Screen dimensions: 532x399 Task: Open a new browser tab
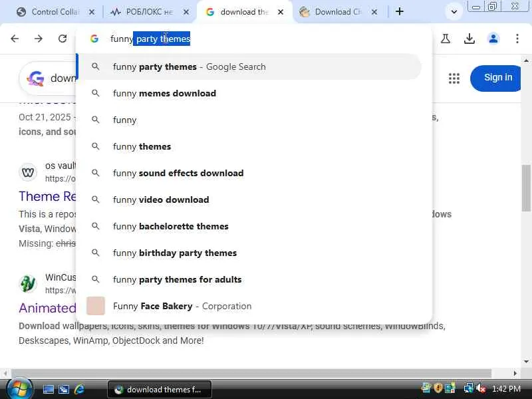pos(400,11)
